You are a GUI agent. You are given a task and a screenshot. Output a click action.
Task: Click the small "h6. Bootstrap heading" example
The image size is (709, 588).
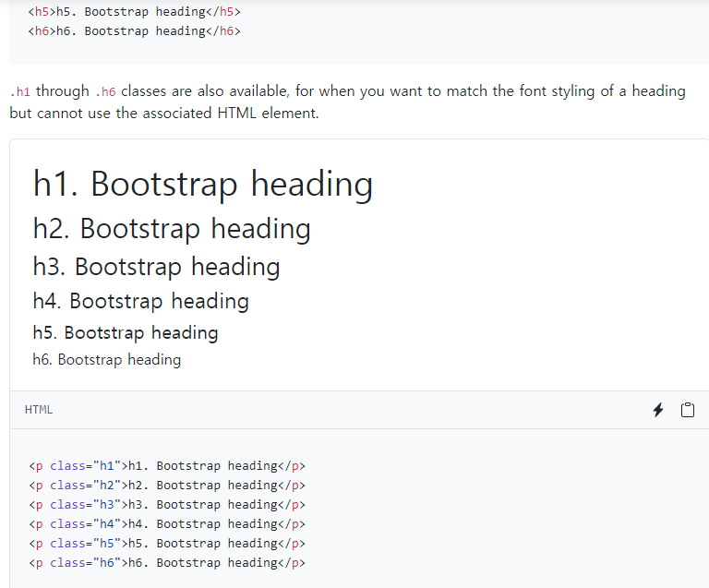point(107,360)
